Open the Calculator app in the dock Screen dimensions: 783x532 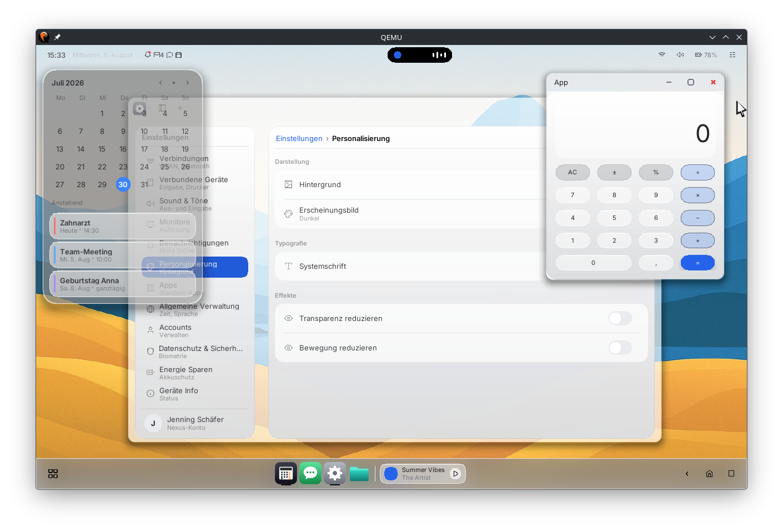285,473
